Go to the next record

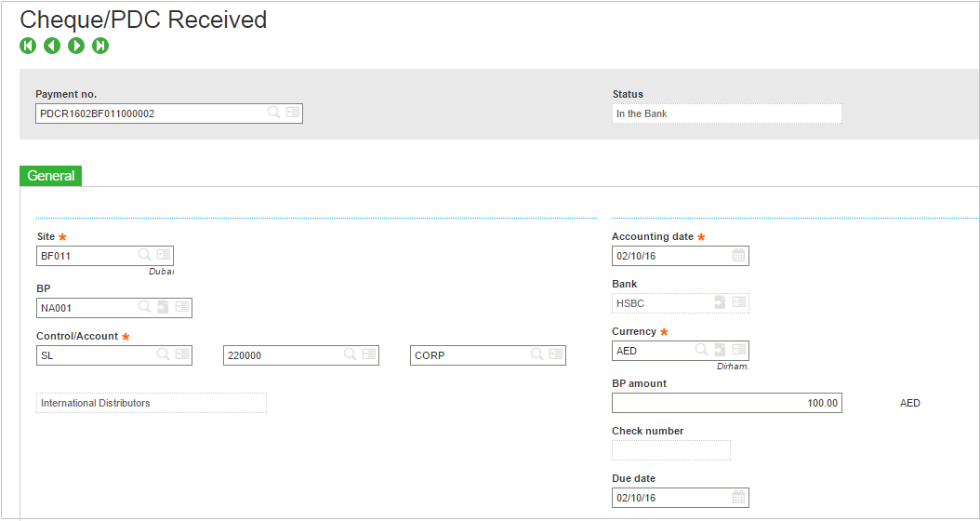tap(76, 46)
